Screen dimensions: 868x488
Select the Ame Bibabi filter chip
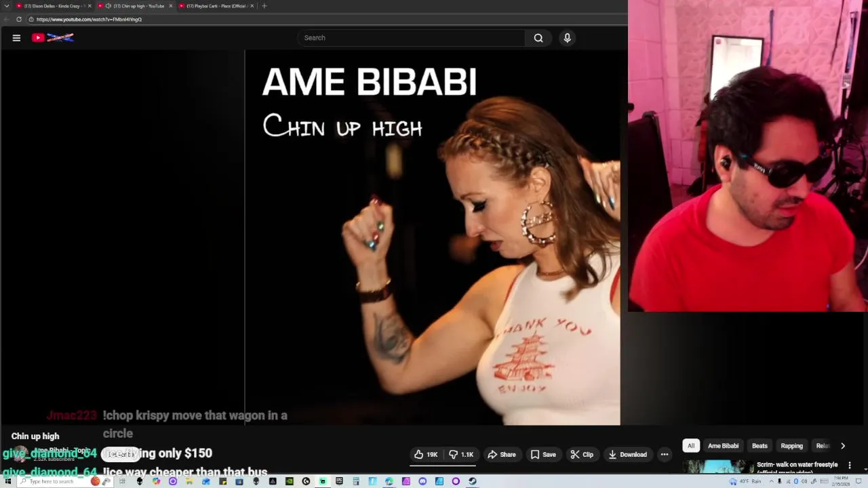pyautogui.click(x=723, y=446)
